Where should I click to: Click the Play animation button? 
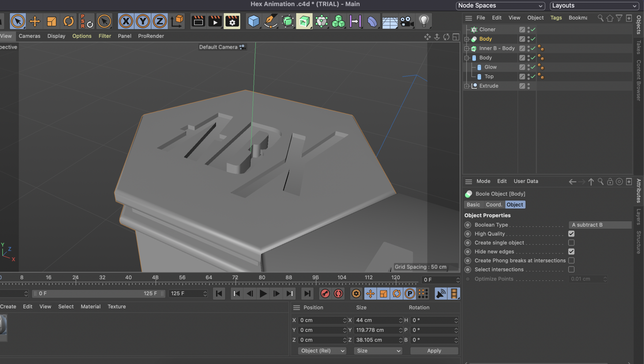pos(263,293)
